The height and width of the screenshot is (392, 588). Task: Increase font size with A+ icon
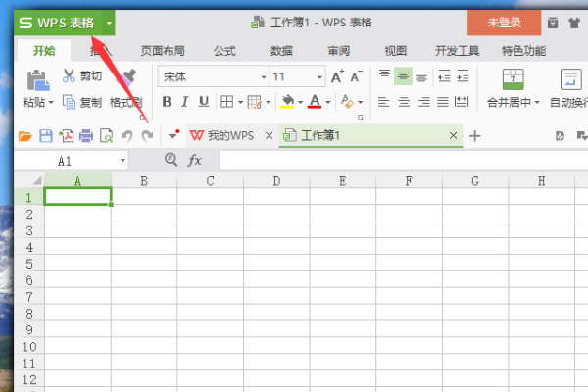click(337, 76)
